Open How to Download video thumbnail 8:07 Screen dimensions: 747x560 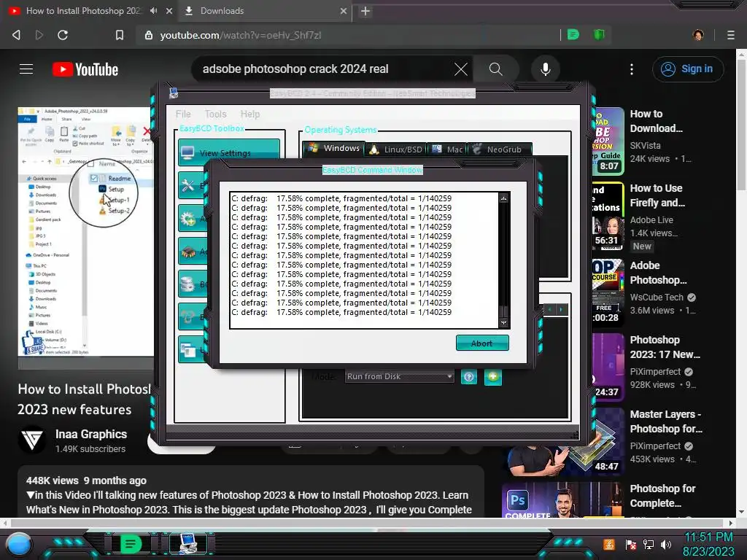click(x=608, y=141)
